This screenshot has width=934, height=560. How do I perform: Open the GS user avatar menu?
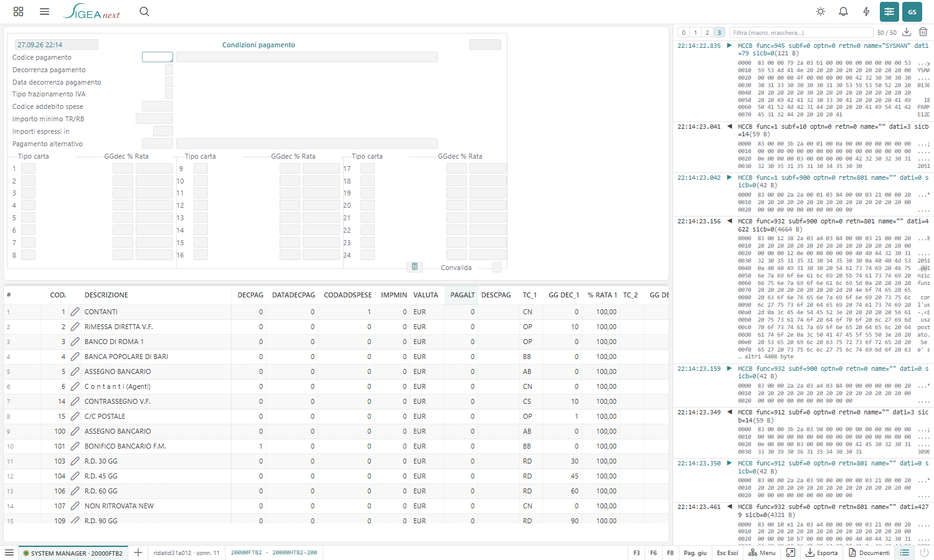(912, 12)
